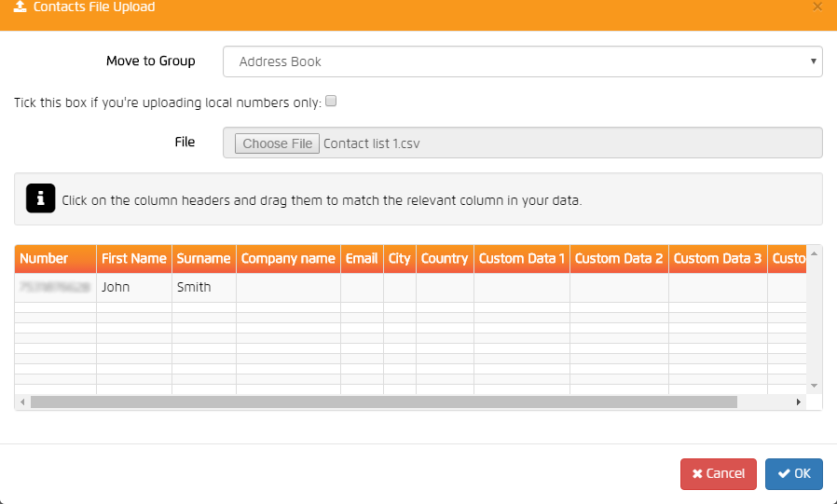Viewport: 837px width, 504px height.
Task: Click the upload icon in dialog title
Action: coord(20,7)
